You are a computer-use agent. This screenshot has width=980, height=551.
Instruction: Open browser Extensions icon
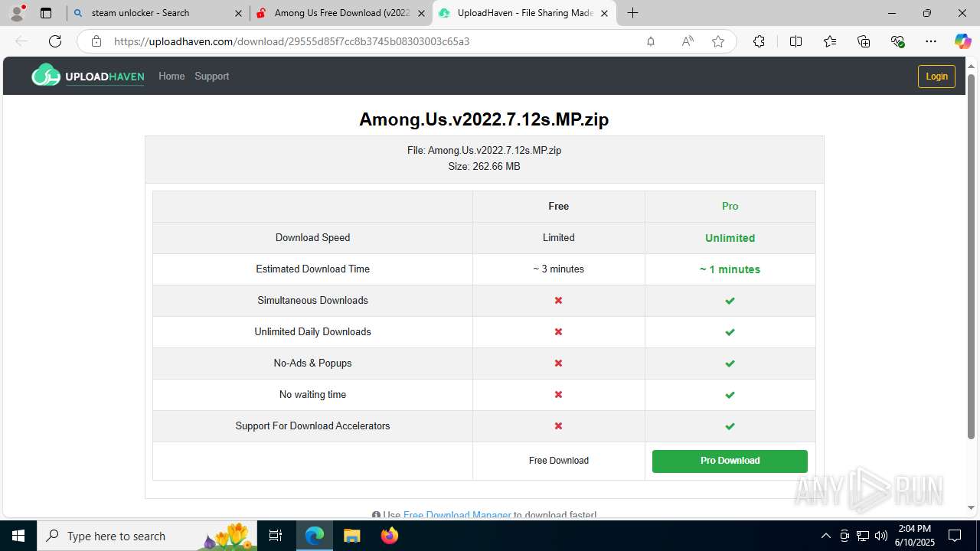(759, 41)
